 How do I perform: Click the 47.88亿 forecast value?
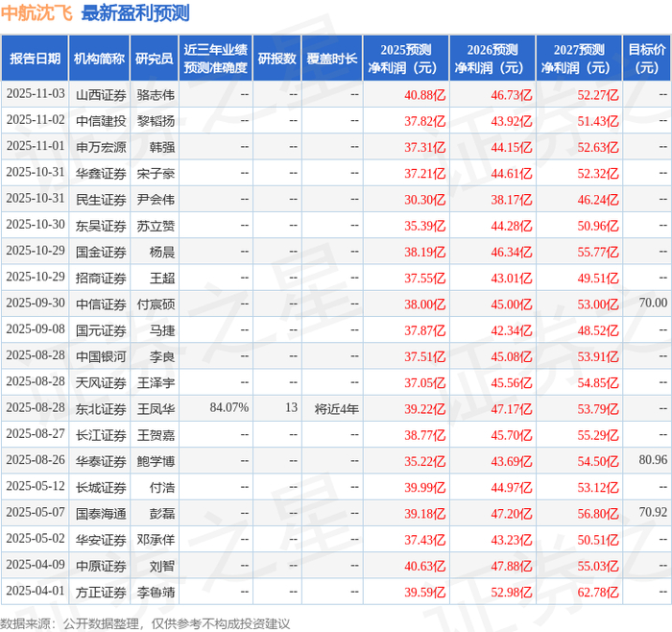pos(512,566)
